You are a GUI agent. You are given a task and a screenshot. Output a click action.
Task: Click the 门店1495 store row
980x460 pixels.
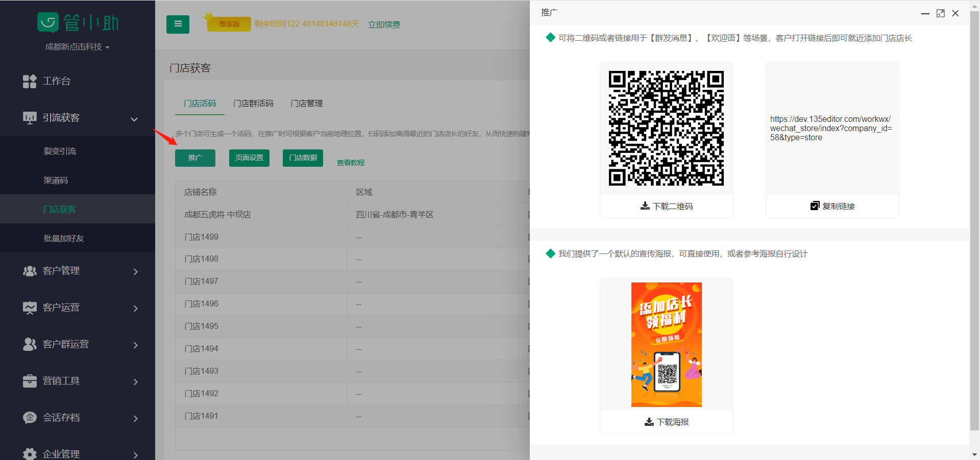352,326
